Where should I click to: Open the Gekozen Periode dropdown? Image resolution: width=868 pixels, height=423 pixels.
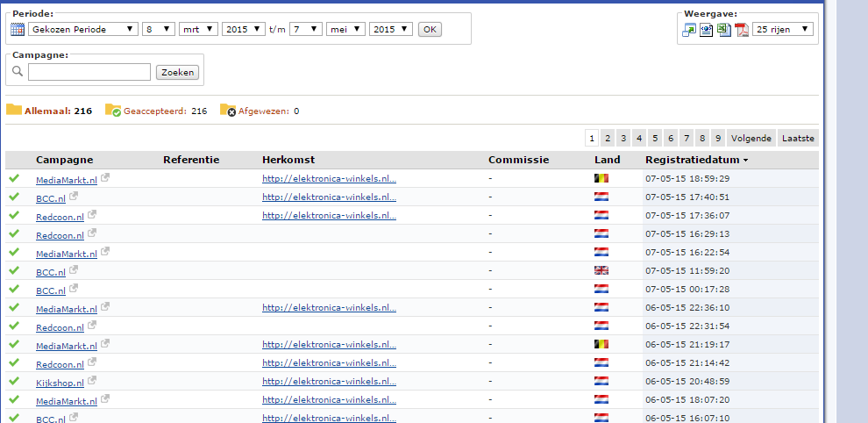pos(83,29)
